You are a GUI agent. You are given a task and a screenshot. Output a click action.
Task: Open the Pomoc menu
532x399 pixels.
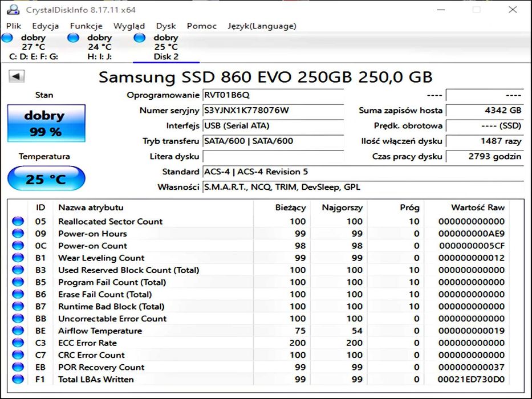pos(201,26)
